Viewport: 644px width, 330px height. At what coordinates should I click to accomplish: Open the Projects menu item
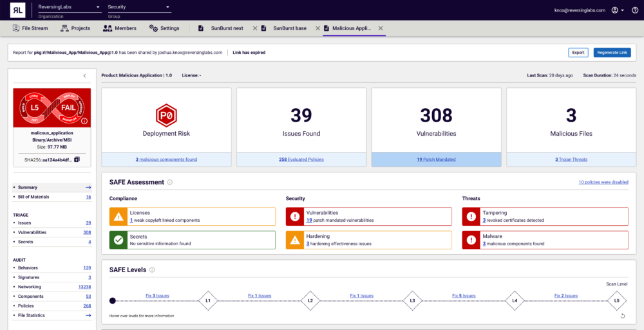coord(75,28)
